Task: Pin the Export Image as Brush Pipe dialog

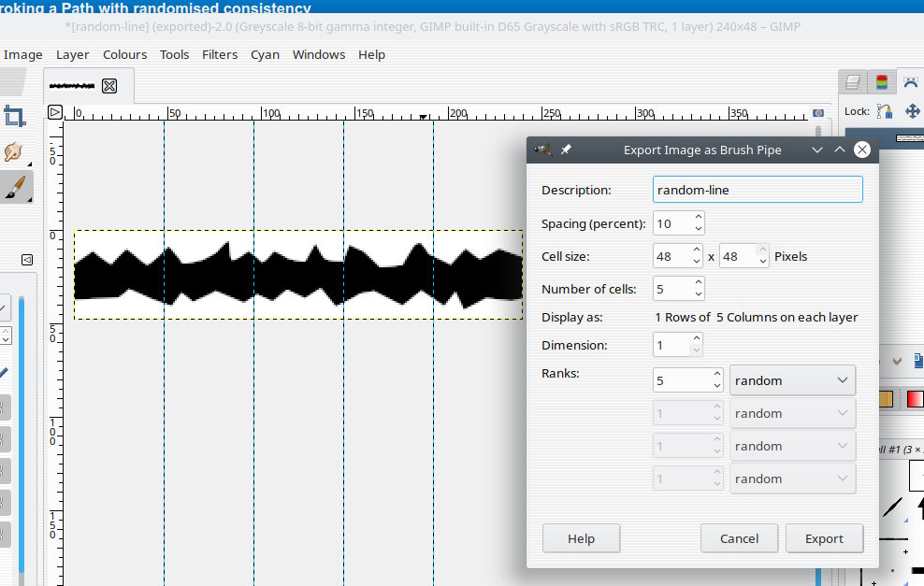Action: (x=566, y=150)
